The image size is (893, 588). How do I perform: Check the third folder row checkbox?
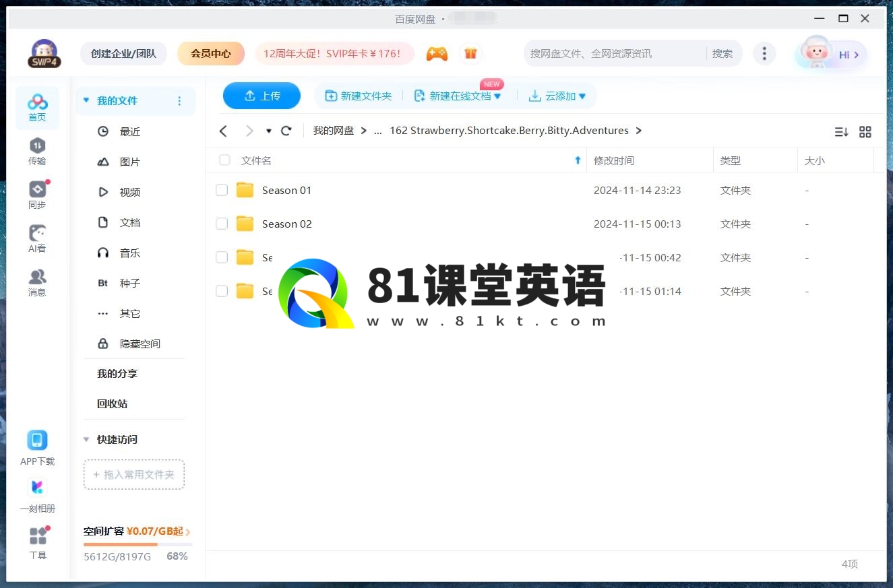(222, 257)
